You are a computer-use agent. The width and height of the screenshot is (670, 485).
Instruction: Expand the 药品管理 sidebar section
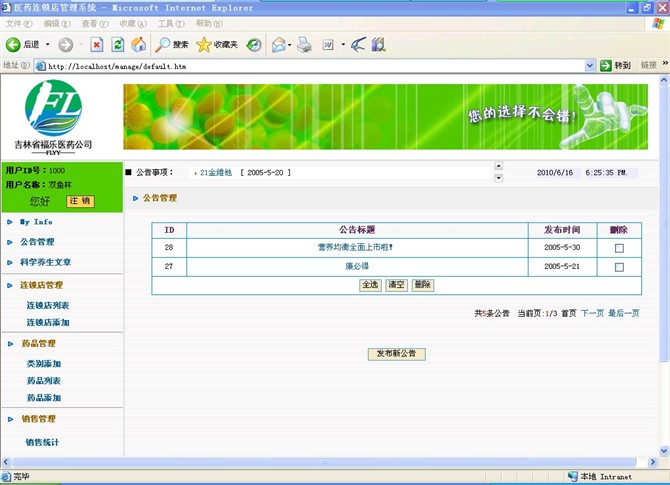[x=39, y=344]
